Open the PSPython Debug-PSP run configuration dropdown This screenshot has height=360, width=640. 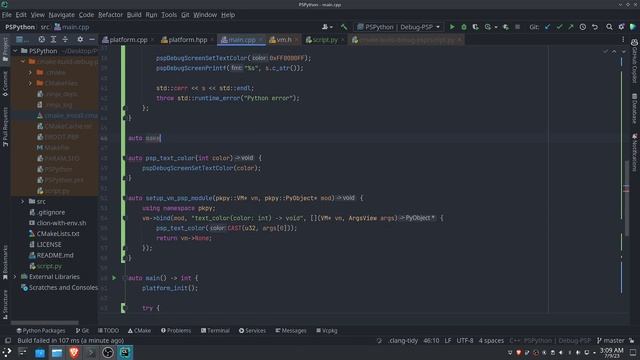pos(398,27)
